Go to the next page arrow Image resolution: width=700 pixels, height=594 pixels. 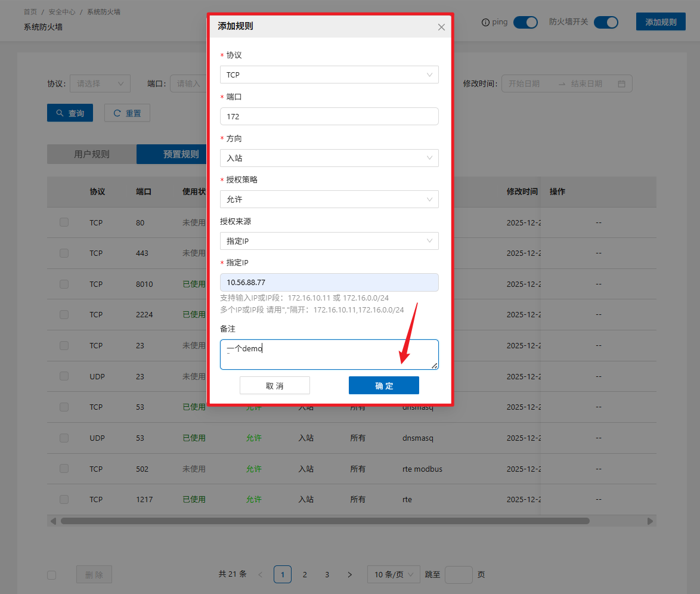pos(349,575)
